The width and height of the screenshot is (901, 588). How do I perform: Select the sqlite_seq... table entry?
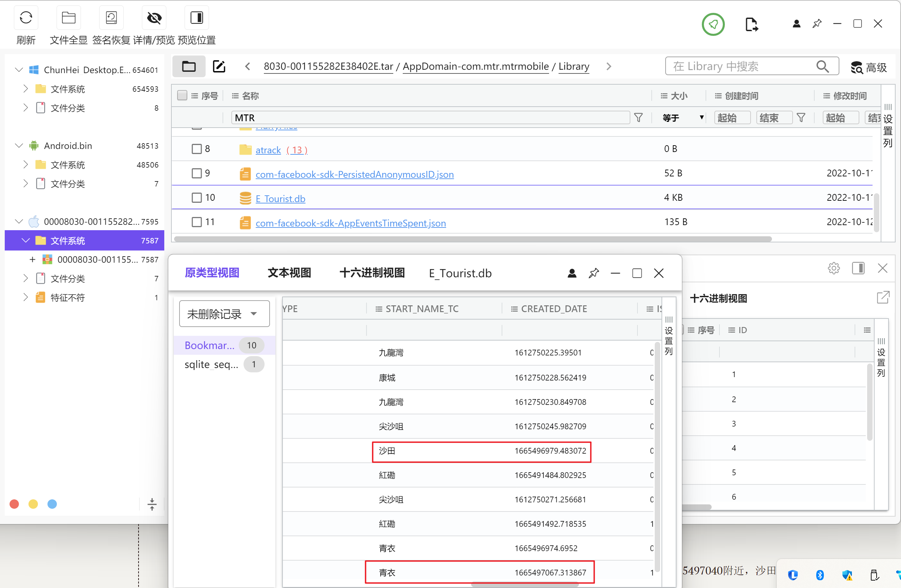pyautogui.click(x=224, y=364)
